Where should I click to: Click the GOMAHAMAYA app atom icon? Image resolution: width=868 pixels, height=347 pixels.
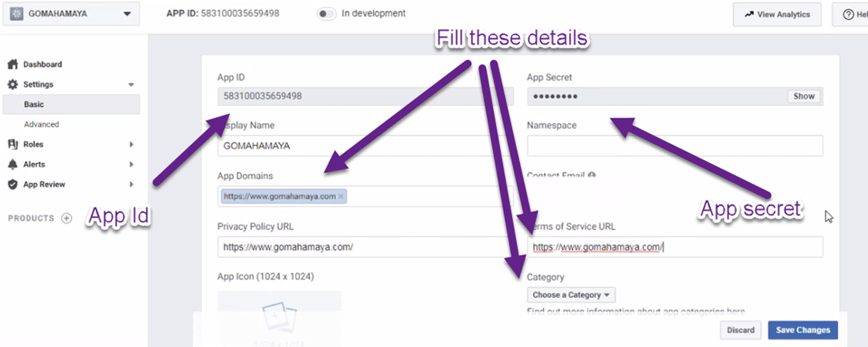point(16,14)
